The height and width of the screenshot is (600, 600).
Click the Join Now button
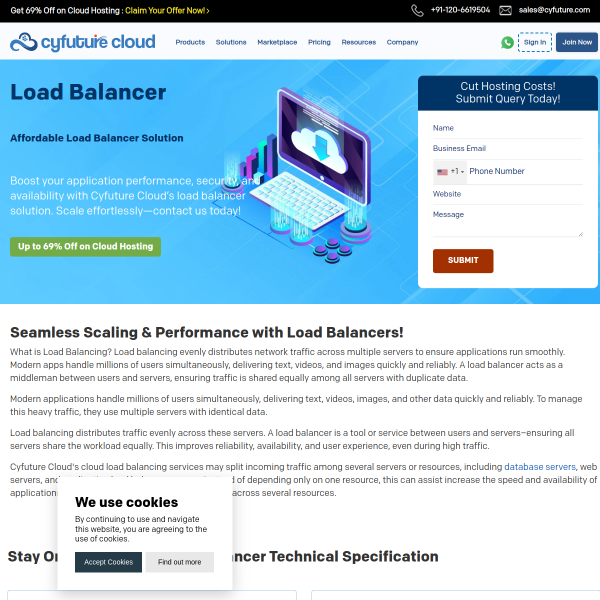click(x=577, y=42)
